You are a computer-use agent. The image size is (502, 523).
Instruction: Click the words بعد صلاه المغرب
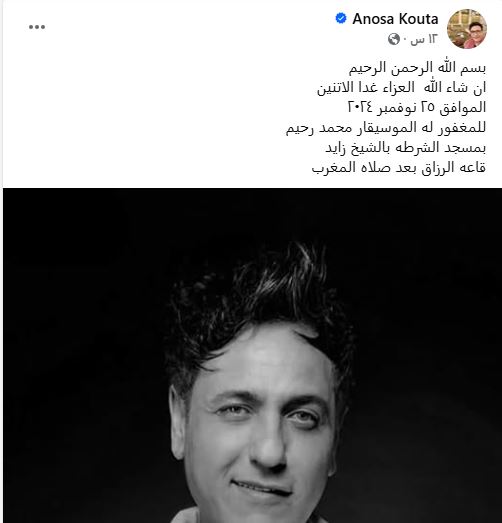tap(364, 167)
